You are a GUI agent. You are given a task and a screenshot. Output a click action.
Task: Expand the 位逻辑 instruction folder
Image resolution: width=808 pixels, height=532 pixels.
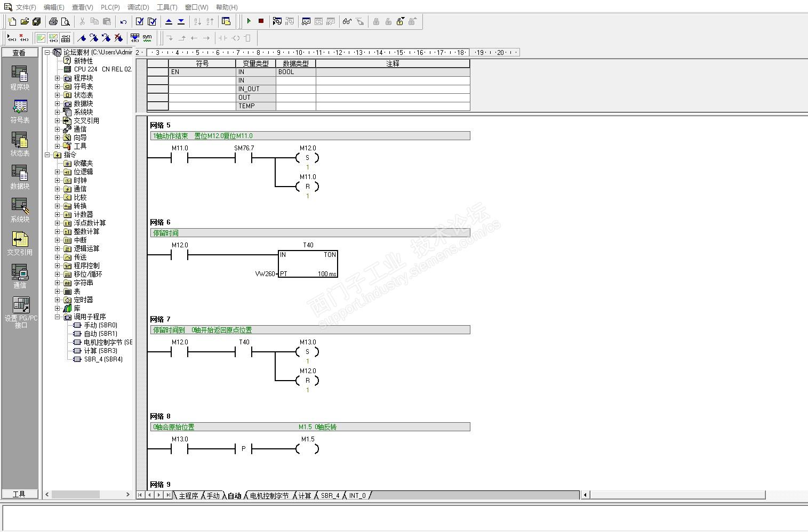pos(58,172)
